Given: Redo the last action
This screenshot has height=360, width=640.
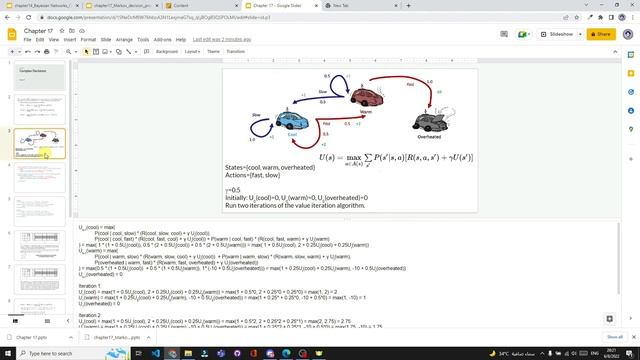Looking at the screenshot, I should [37, 52].
